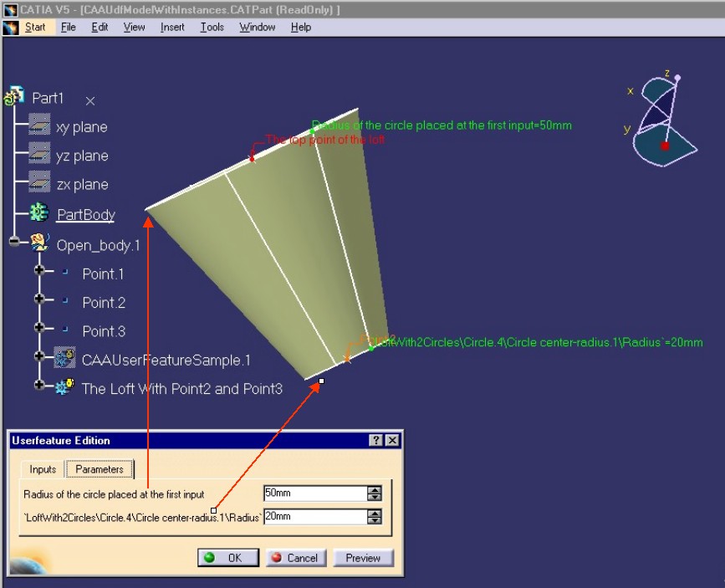Open the Start menu
Screen dimensions: 725x588
[x=35, y=28]
